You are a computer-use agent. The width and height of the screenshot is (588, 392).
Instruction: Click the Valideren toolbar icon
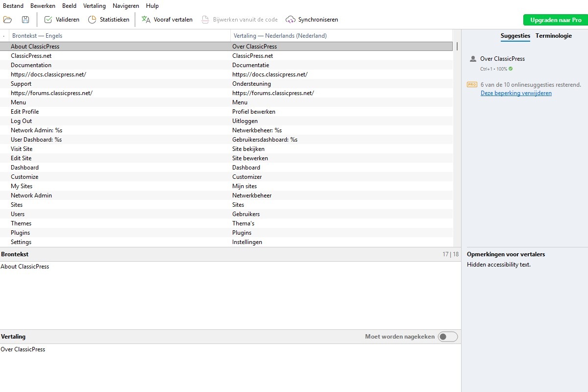click(x=48, y=20)
